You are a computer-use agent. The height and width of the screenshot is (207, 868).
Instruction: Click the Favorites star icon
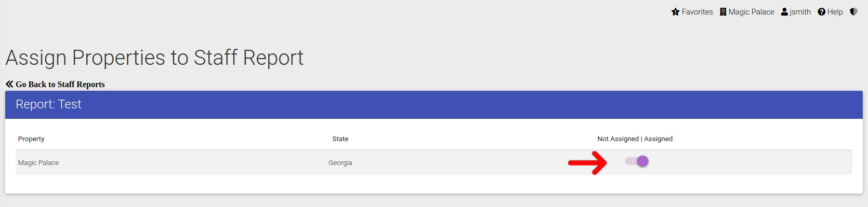[x=675, y=12]
